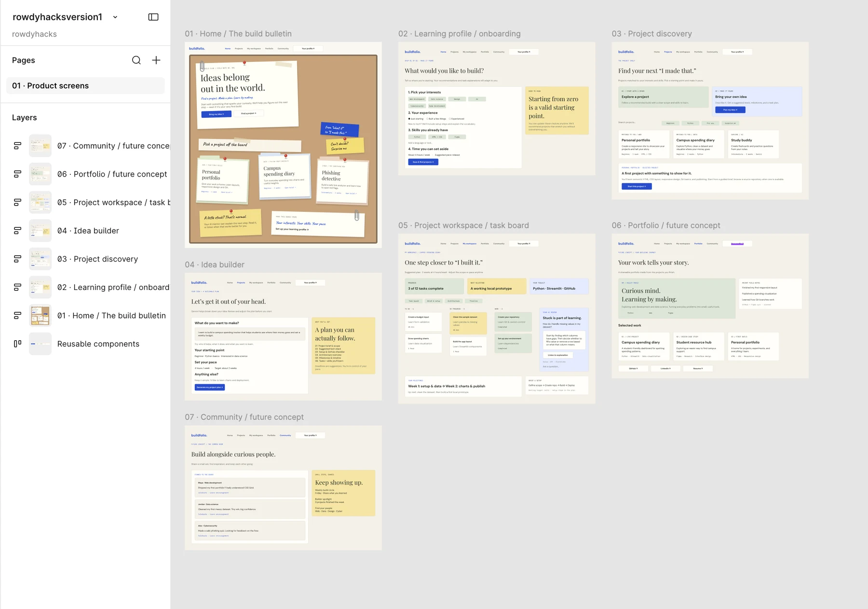868x609 pixels.
Task: Select the 03 · Project discovery layer
Action: click(98, 259)
